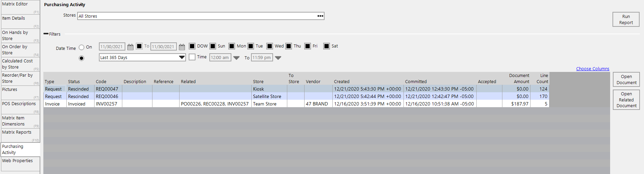The height and width of the screenshot is (174, 644).
Task: Click the Invoiced status cell
Action: tap(80, 104)
